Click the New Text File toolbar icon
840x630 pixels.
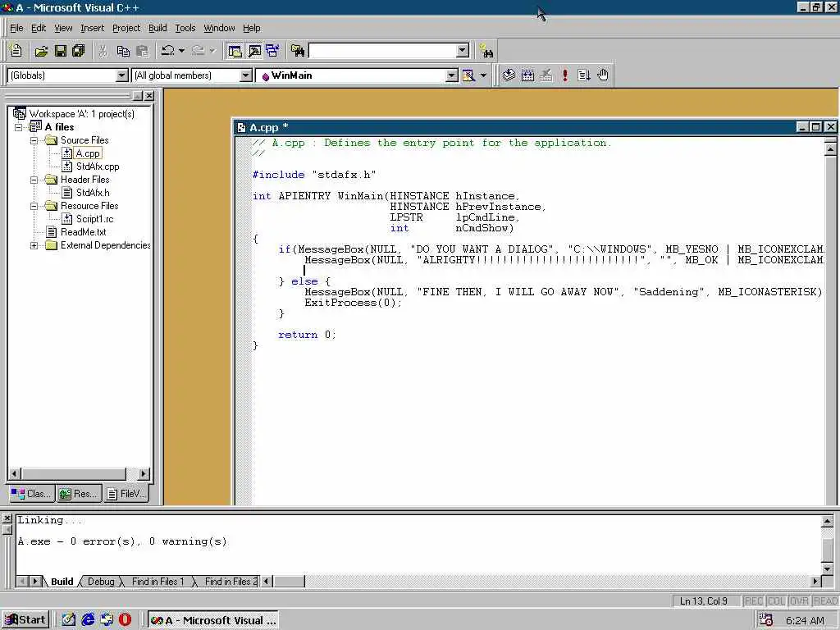click(16, 51)
